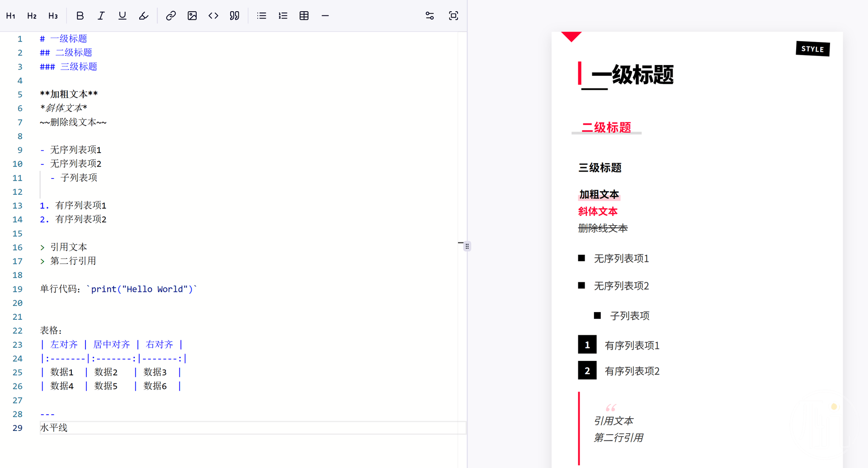Click the strikethrough '删除线文本' in preview
868x468 pixels.
coord(603,228)
